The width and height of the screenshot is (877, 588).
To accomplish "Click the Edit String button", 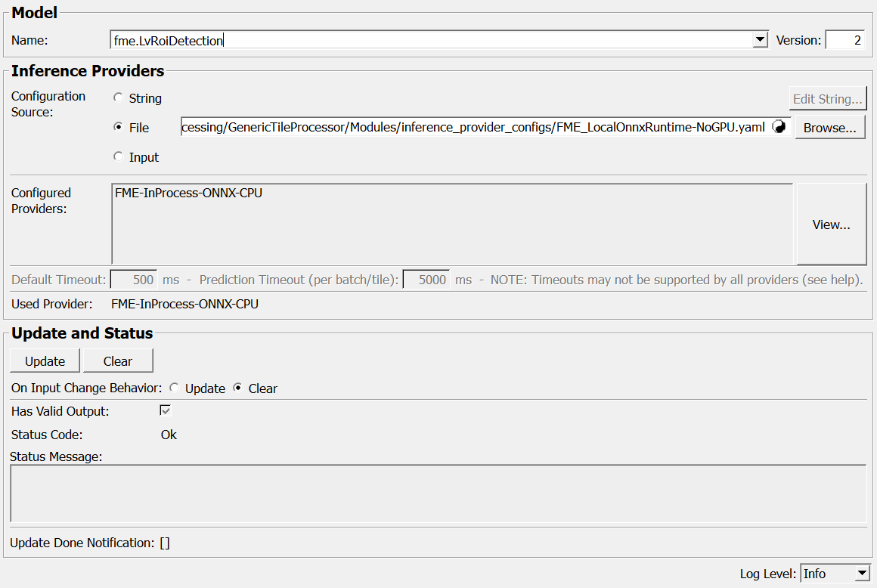I will point(827,99).
